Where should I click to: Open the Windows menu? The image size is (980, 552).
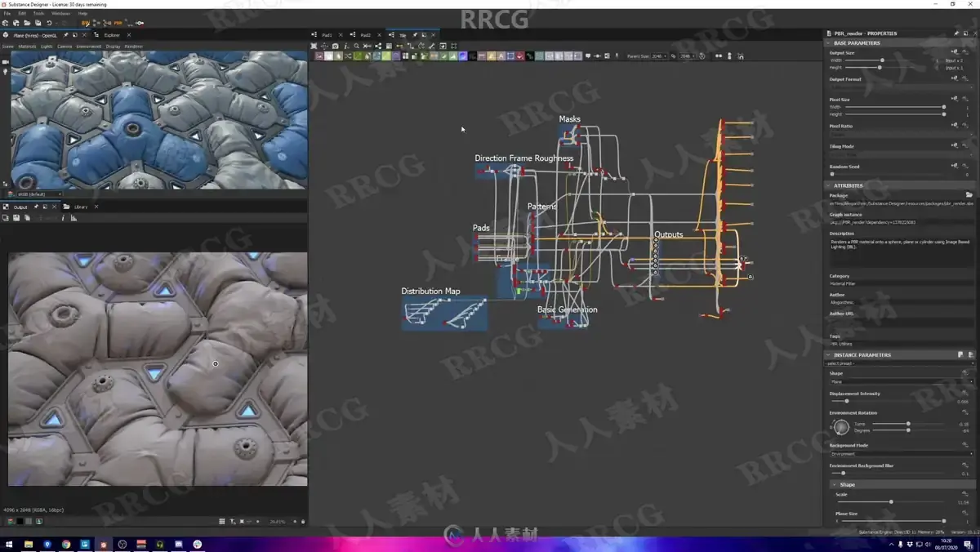60,14
